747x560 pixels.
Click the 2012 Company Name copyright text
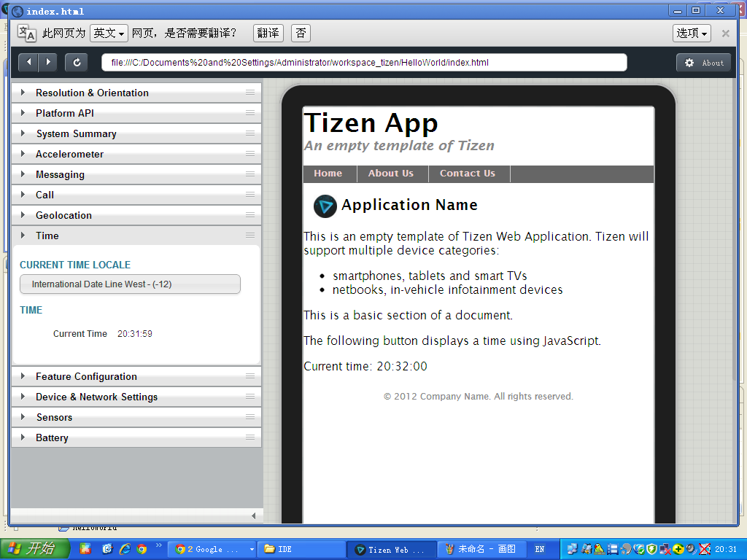click(479, 397)
